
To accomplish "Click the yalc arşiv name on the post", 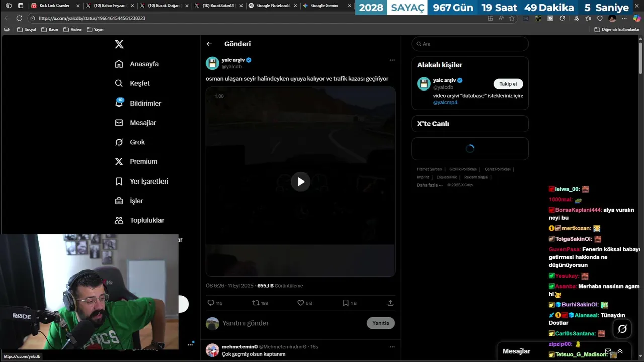I will point(233,60).
